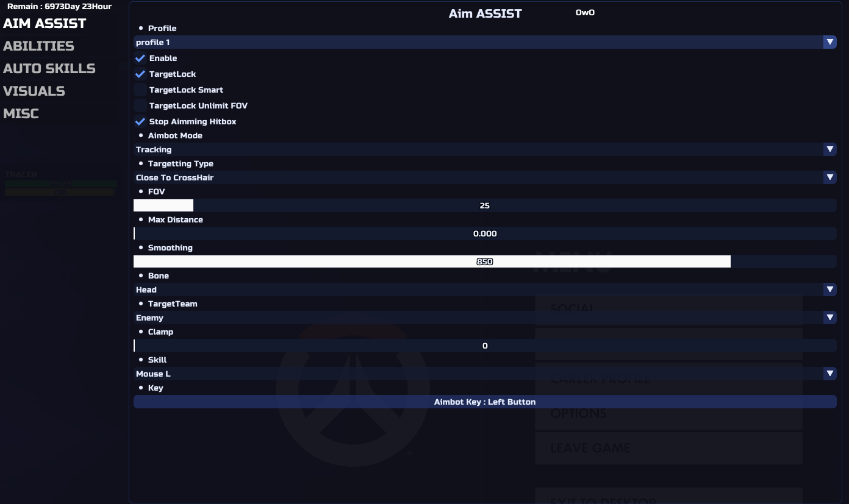The height and width of the screenshot is (504, 849).
Task: Click the Targetting Type label
Action: (x=181, y=164)
